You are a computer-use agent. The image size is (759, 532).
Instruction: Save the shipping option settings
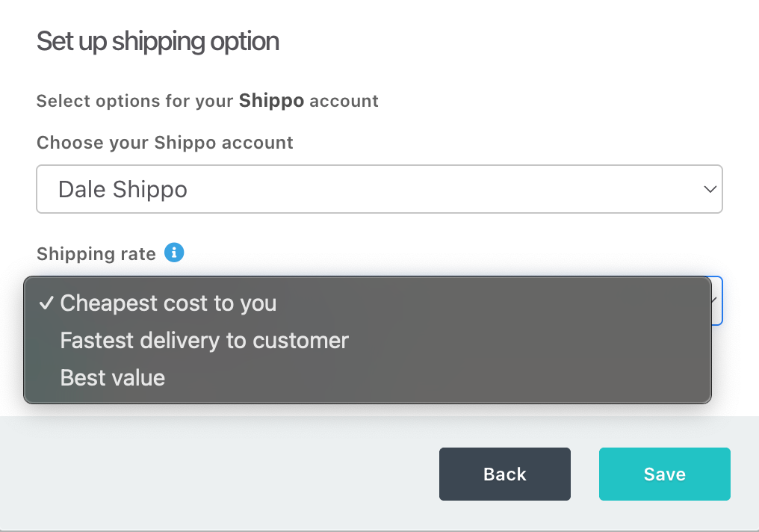[664, 474]
